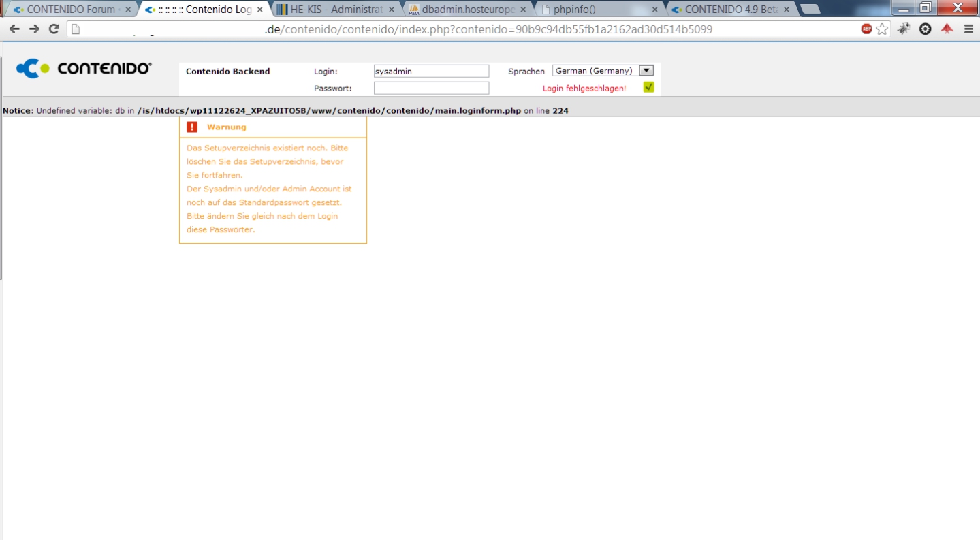Click into the Login username field
The width and height of the screenshot is (980, 540).
pyautogui.click(x=431, y=71)
